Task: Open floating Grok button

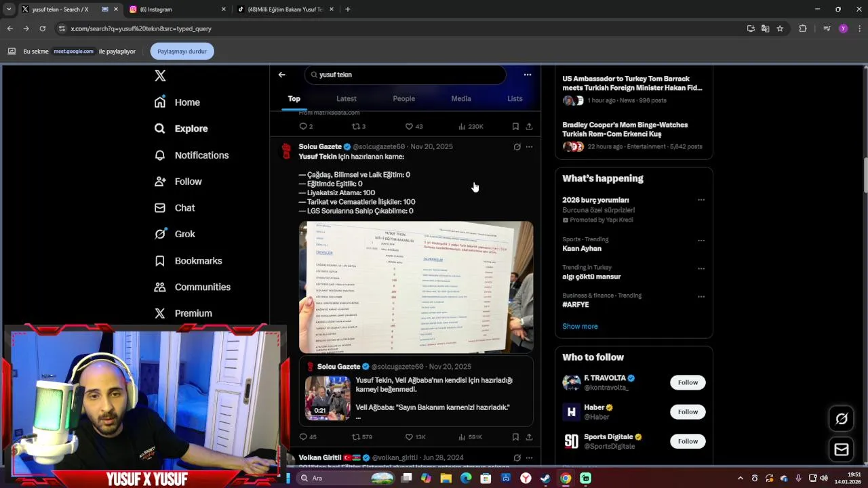Action: [842, 419]
